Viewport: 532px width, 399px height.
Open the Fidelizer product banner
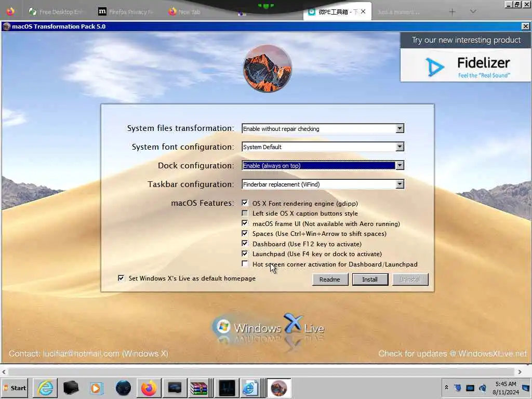tap(465, 57)
